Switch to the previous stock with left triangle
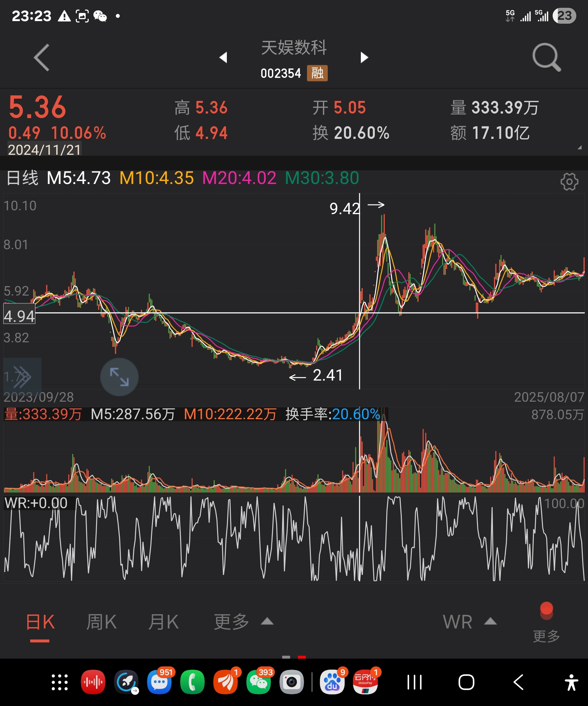 223,57
